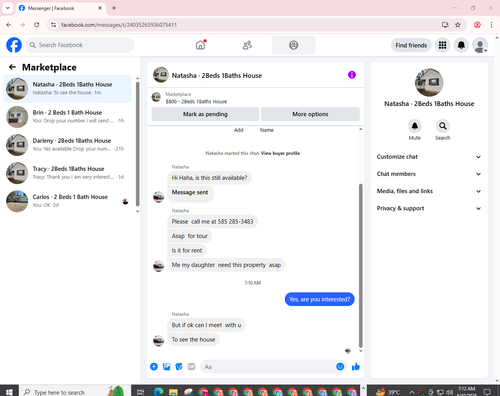Screen dimensions: 500x396
Task: Launch Microsoft Edge from taskbar
Action: (158, 392)
